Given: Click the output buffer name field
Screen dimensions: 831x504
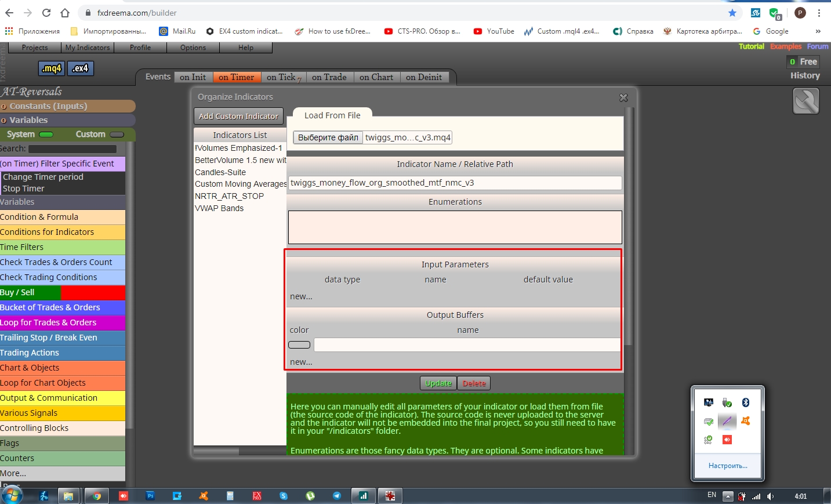Looking at the screenshot, I should pyautogui.click(x=467, y=345).
